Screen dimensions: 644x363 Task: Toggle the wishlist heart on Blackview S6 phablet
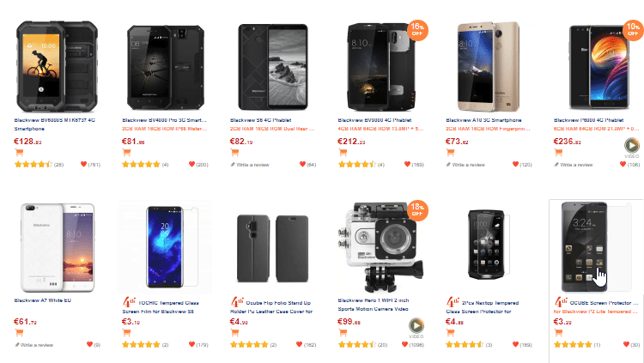pos(302,164)
